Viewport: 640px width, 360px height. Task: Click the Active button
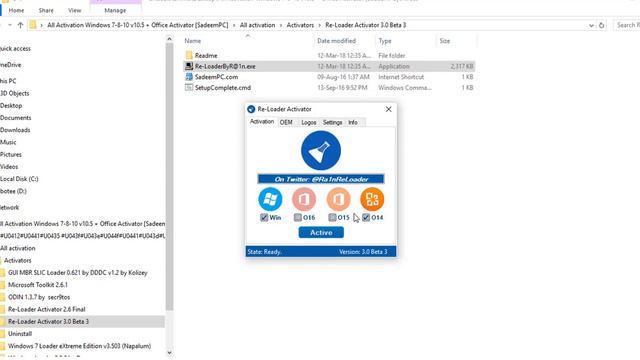321,232
